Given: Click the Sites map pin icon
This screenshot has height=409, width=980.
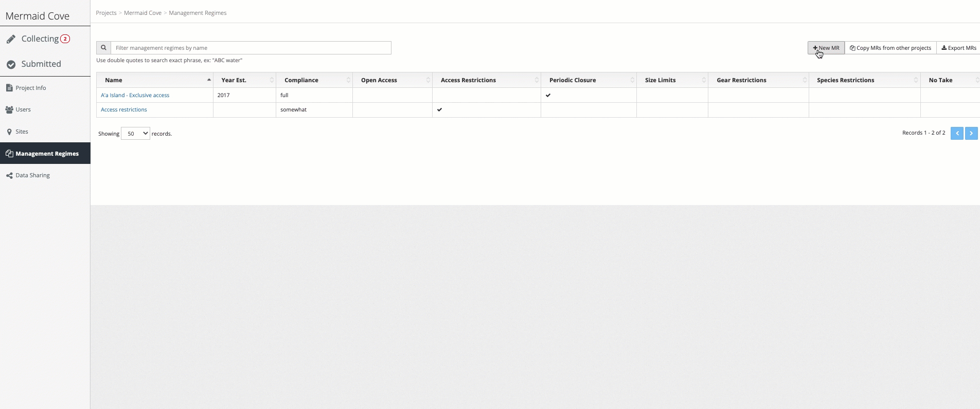Looking at the screenshot, I should tap(9, 132).
